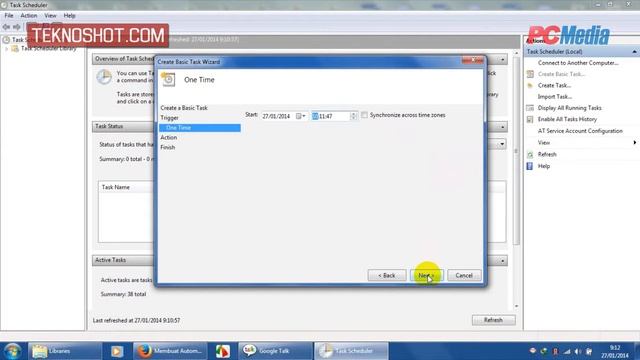Screen dimensions: 640x360
Task: Select the Create a Basic Task wizard step
Action: pos(184,108)
